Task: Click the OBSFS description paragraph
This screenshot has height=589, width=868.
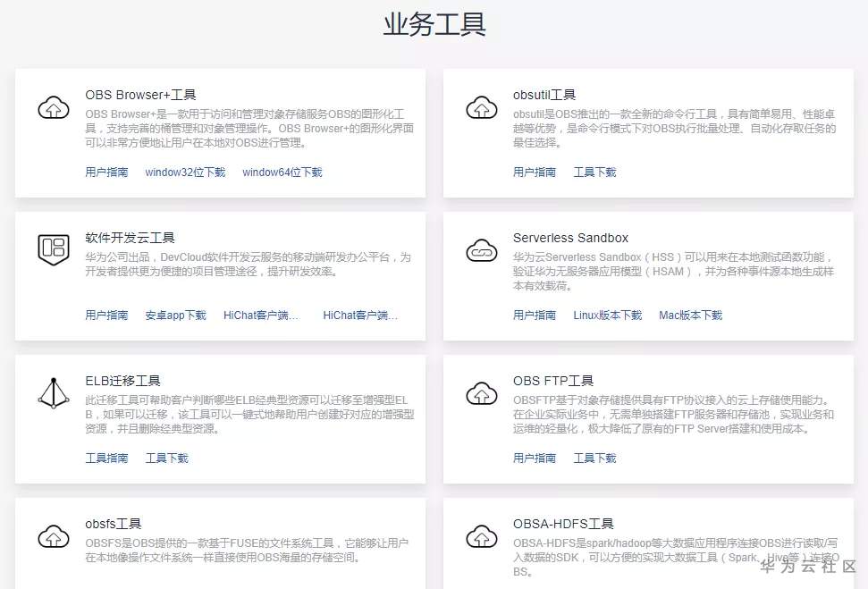Action: (247, 551)
